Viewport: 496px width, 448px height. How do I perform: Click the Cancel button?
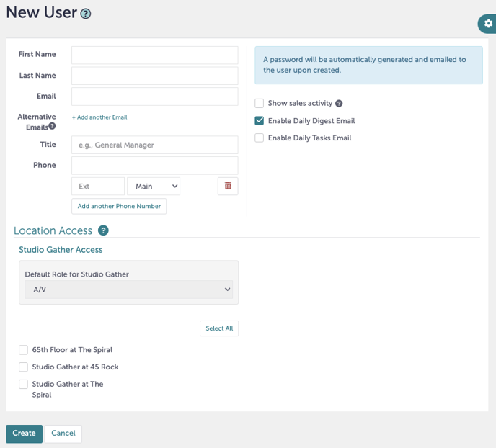tap(63, 434)
